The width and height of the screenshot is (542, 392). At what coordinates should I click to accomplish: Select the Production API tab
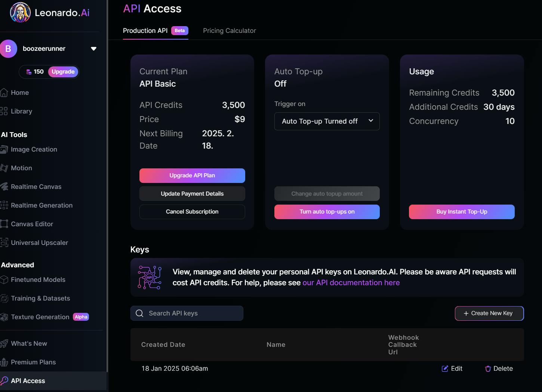[145, 31]
